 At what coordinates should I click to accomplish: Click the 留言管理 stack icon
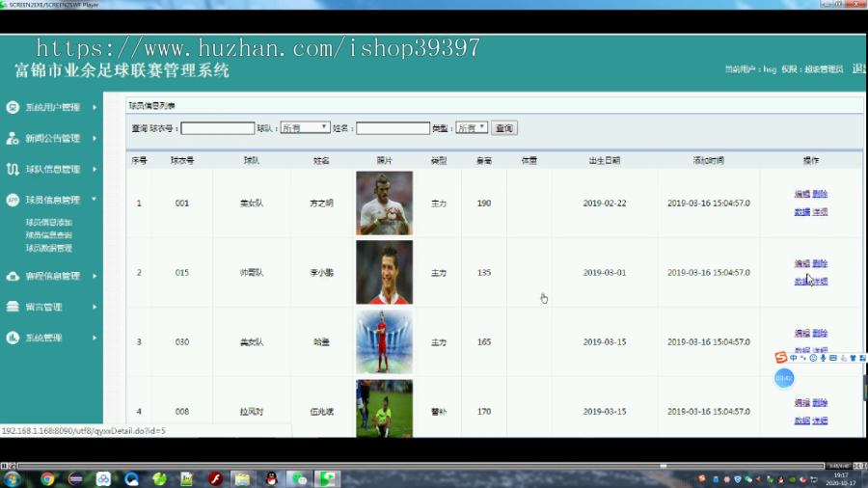tap(13, 307)
